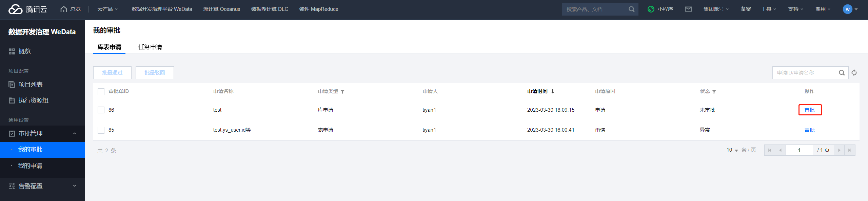Select all rows checkbox in header
The height and width of the screenshot is (201, 868).
click(x=101, y=92)
